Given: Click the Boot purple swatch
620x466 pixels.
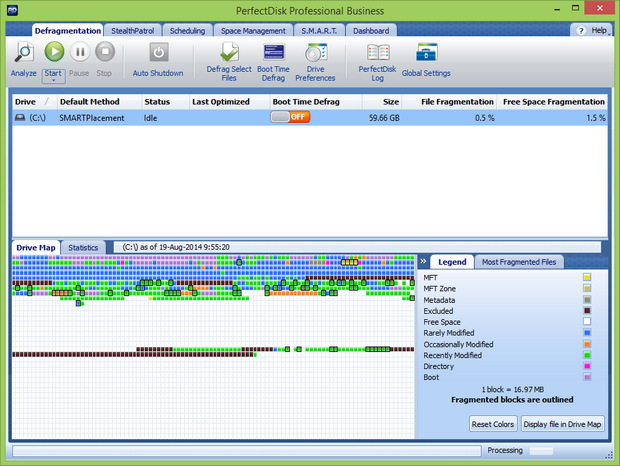Looking at the screenshot, I should 587,377.
